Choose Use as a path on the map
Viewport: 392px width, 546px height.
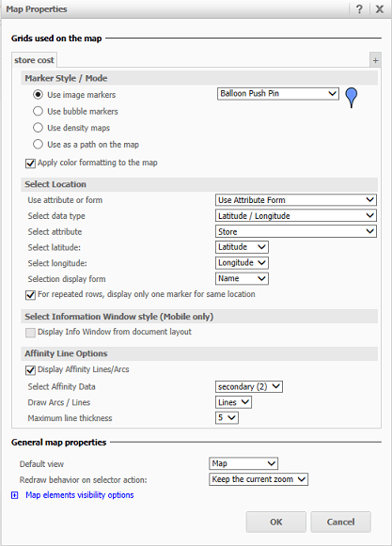pos(38,144)
